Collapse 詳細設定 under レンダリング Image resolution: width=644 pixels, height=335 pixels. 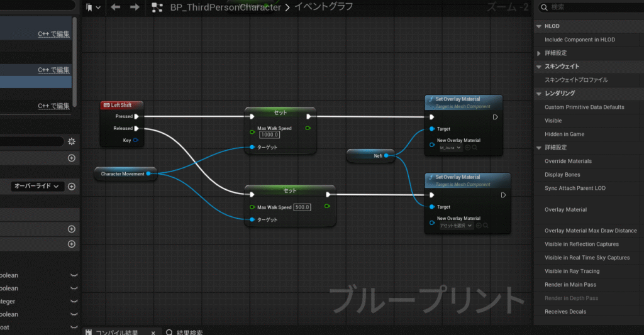pos(539,148)
